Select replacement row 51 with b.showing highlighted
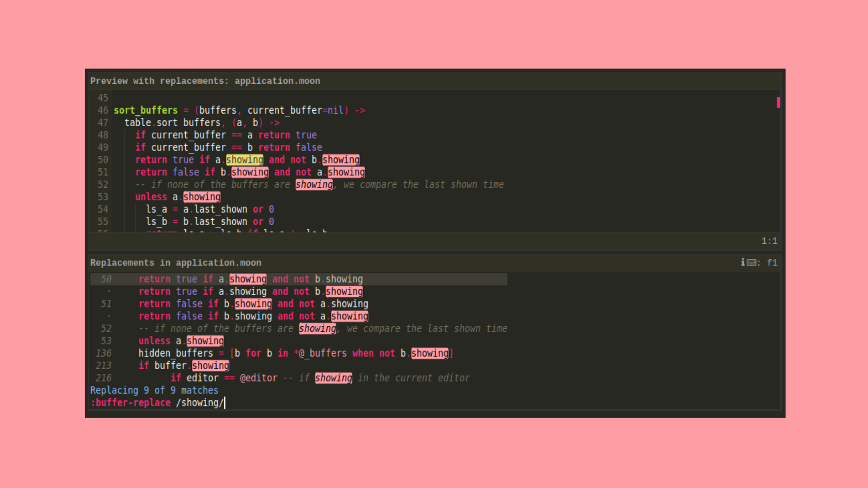Viewport: 868px width, 488px height. coord(299,304)
